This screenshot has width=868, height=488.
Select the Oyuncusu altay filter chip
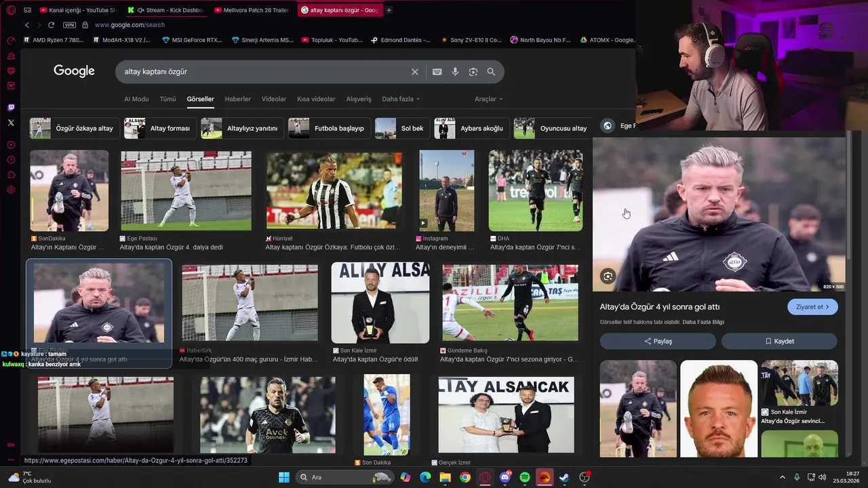553,128
